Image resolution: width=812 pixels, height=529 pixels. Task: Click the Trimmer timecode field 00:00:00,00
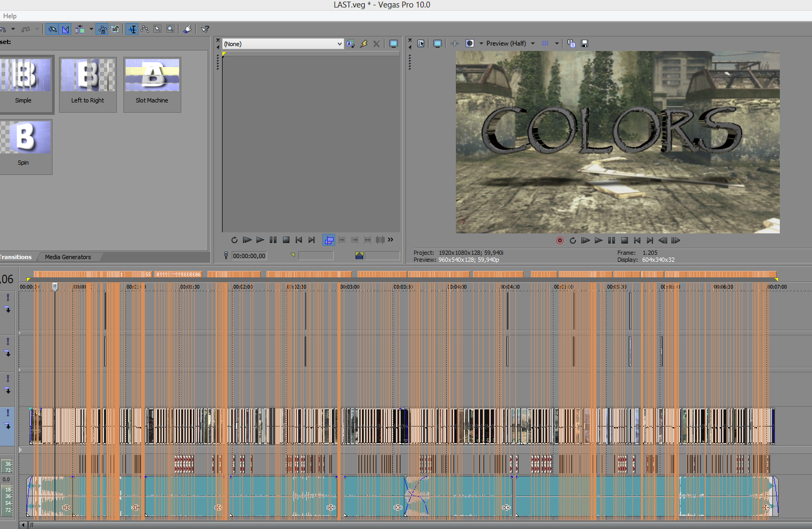point(249,256)
